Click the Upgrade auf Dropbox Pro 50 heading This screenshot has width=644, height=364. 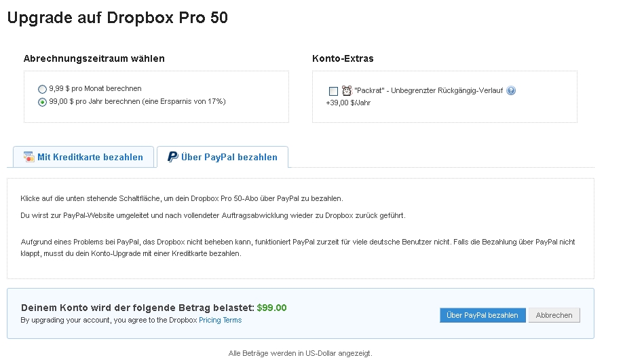[117, 18]
